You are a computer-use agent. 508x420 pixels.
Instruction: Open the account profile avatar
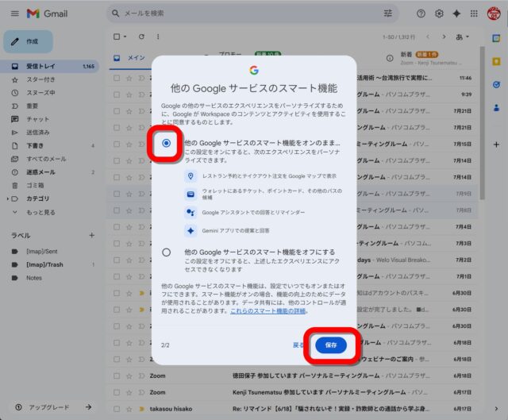(494, 13)
